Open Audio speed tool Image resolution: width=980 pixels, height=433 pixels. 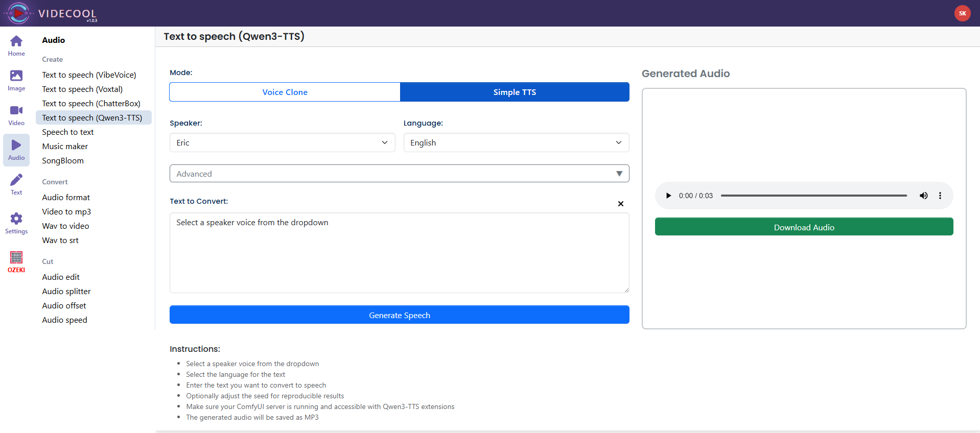coord(64,320)
